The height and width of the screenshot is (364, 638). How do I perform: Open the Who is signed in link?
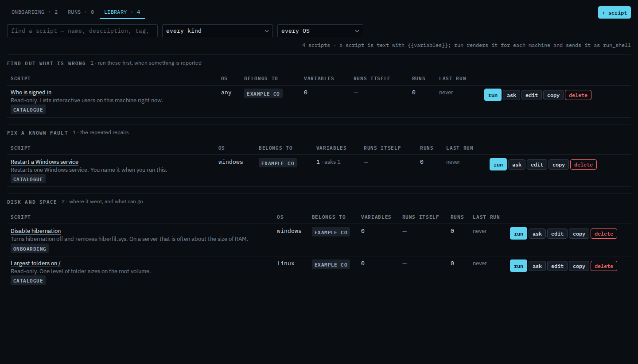31,92
